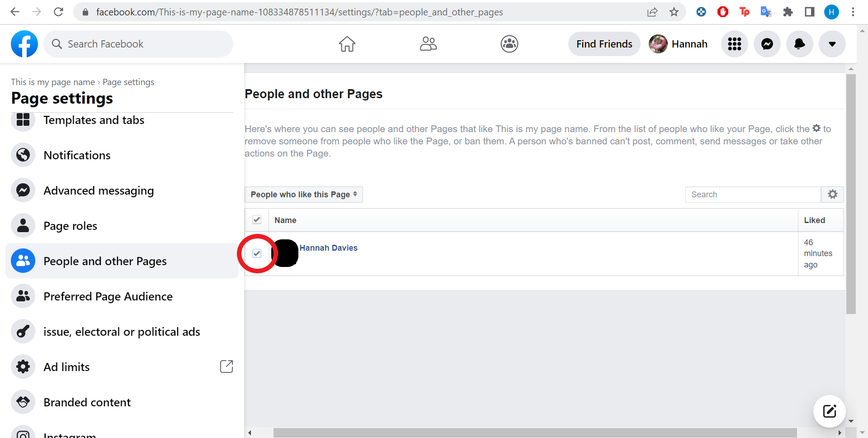Go to the Home feed icon
The width and height of the screenshot is (868, 438).
[347, 44]
